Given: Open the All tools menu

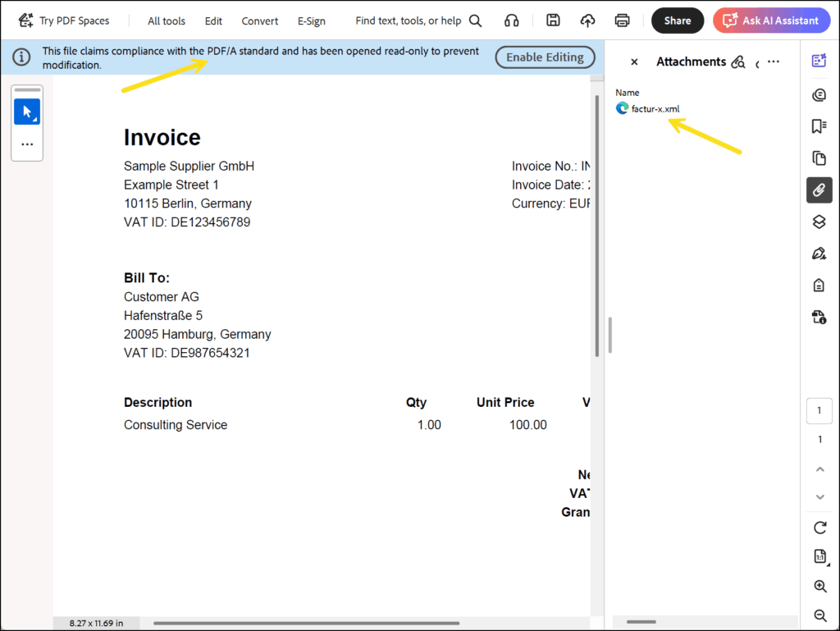Looking at the screenshot, I should tap(167, 21).
